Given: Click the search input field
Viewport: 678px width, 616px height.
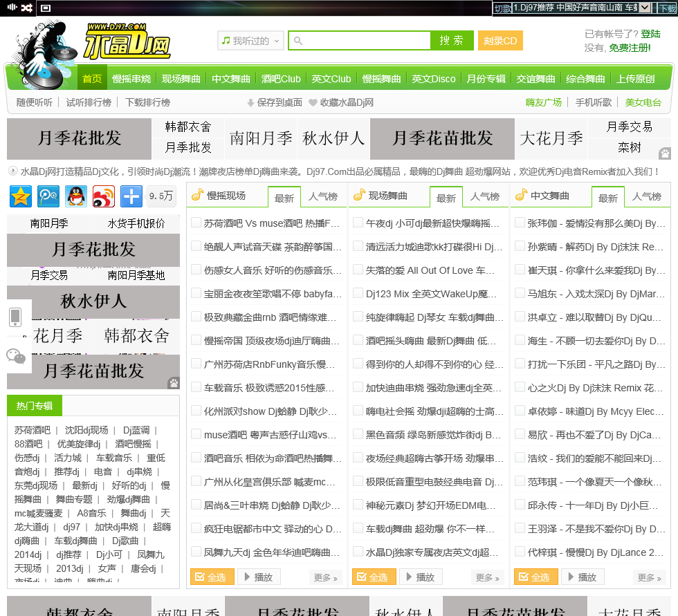Looking at the screenshot, I should [x=360, y=41].
